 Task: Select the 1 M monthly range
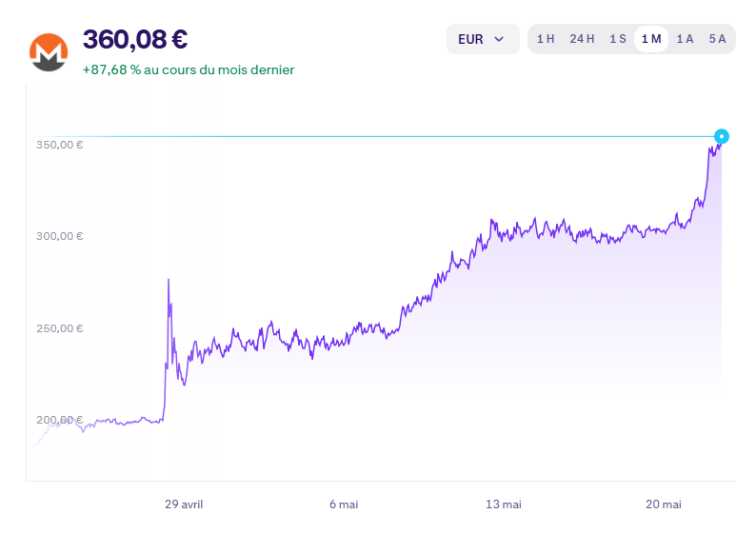[651, 39]
